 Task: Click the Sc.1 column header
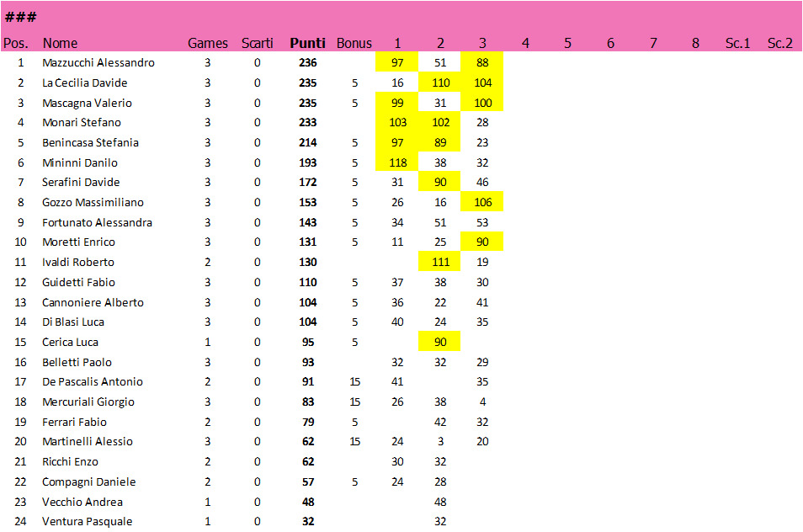pyautogui.click(x=737, y=43)
